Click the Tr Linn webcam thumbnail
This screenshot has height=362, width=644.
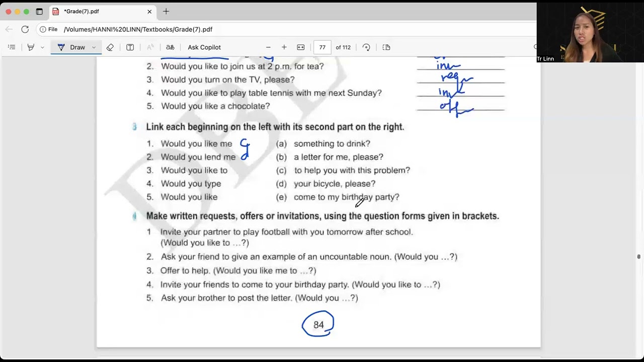[590, 32]
